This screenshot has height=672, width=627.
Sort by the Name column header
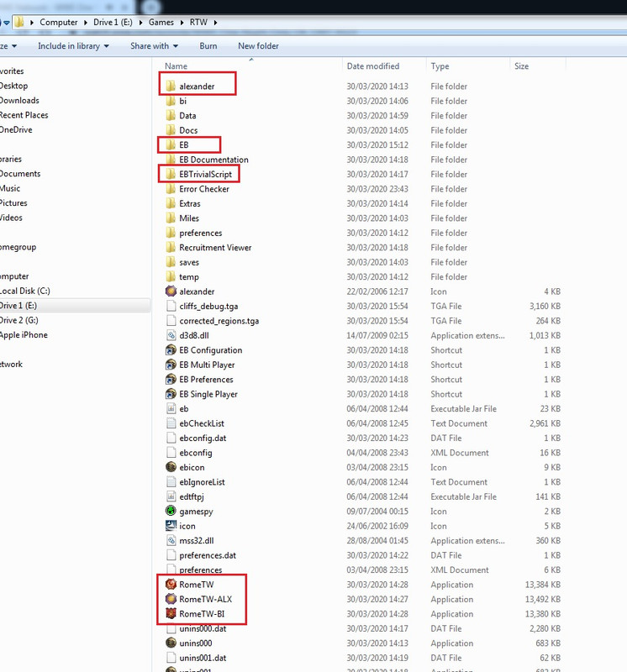(x=176, y=66)
